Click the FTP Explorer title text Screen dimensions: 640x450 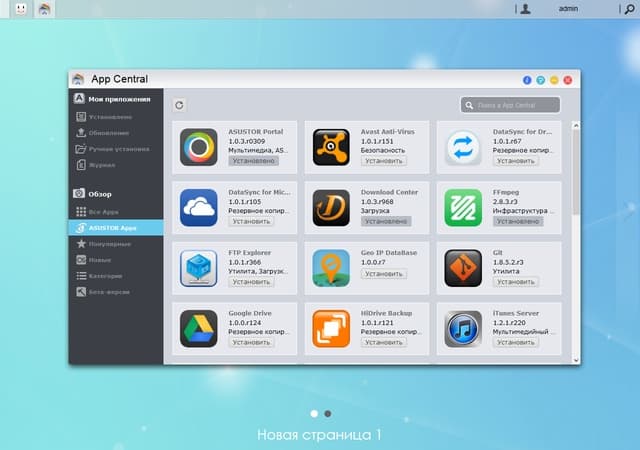[x=249, y=253]
